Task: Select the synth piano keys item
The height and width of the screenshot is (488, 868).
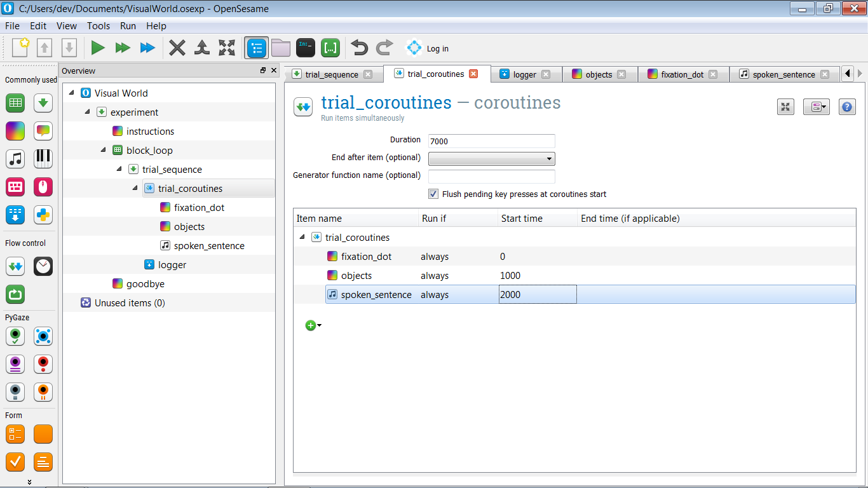Action: click(x=43, y=158)
